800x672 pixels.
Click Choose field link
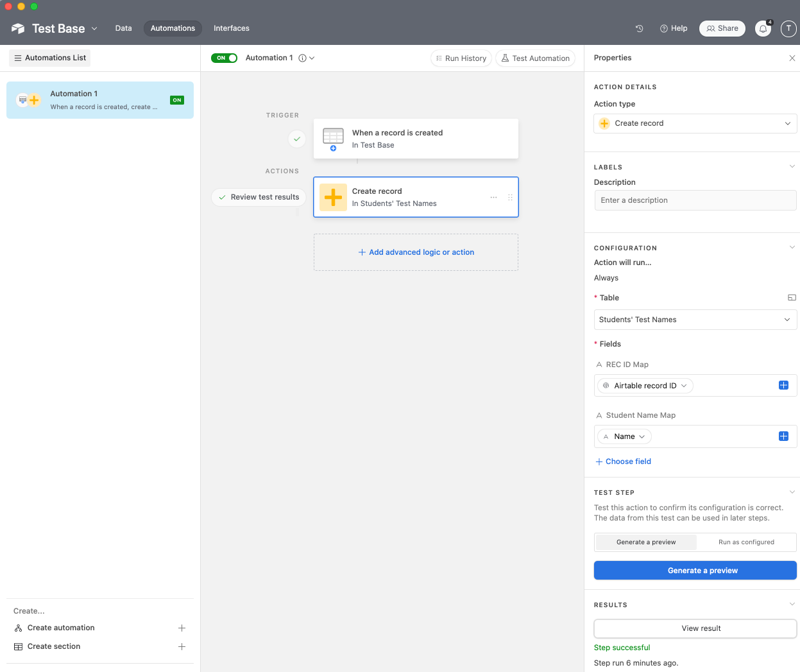point(623,461)
